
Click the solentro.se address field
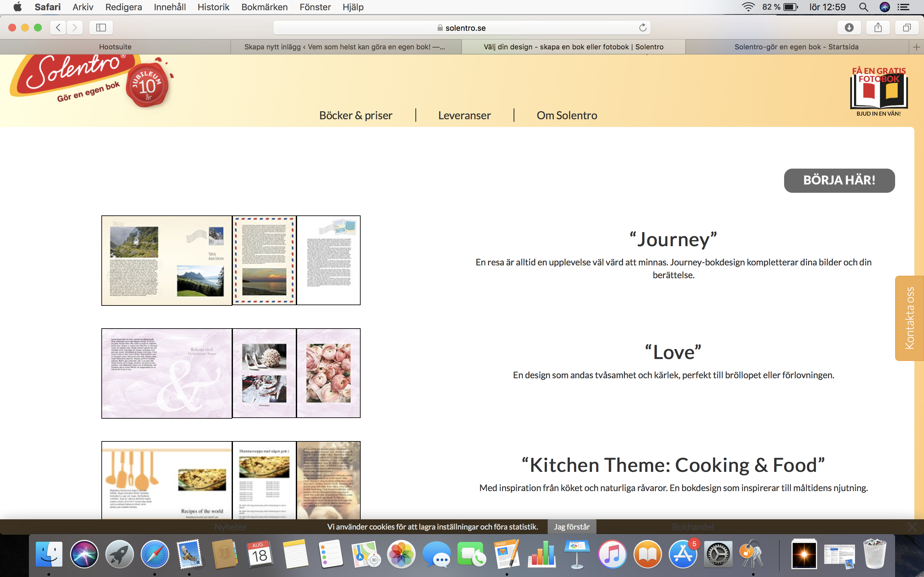click(x=461, y=28)
